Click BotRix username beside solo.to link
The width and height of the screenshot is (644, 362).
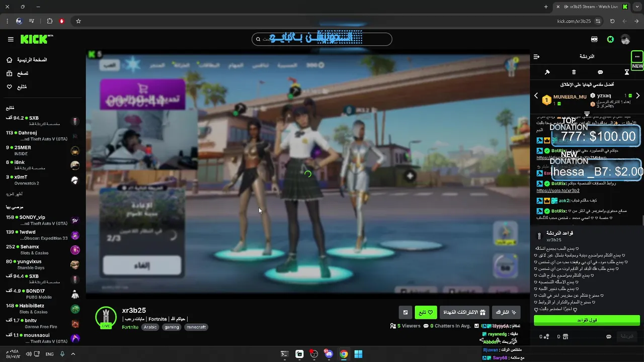(x=559, y=184)
